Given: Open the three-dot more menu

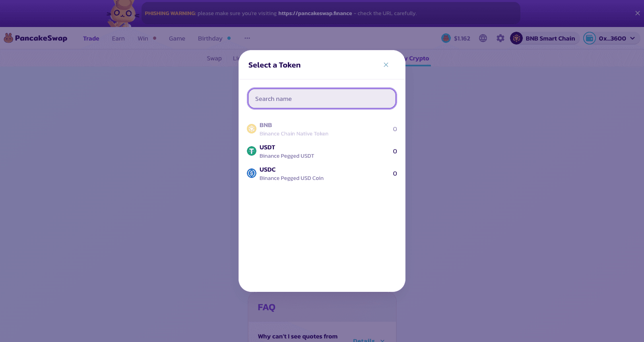Looking at the screenshot, I should pos(247,38).
